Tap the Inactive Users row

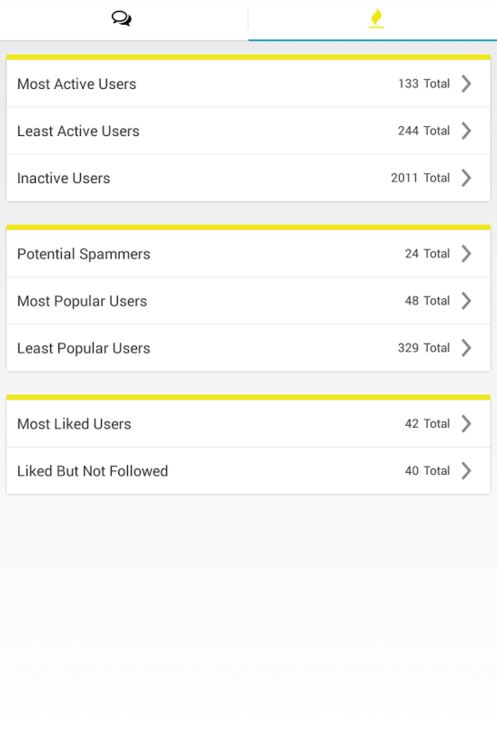[248, 178]
